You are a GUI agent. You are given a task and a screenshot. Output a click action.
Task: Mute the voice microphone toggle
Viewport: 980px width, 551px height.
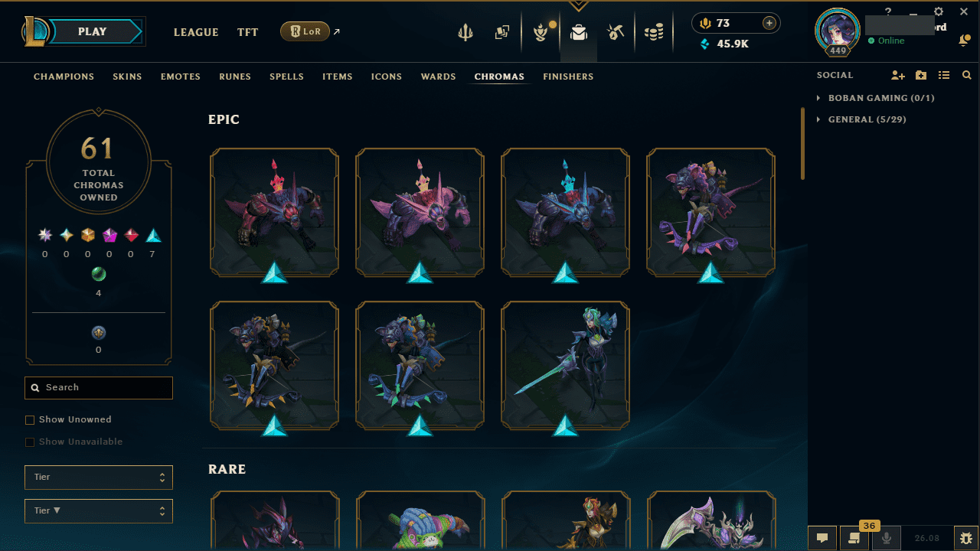pyautogui.click(x=887, y=538)
